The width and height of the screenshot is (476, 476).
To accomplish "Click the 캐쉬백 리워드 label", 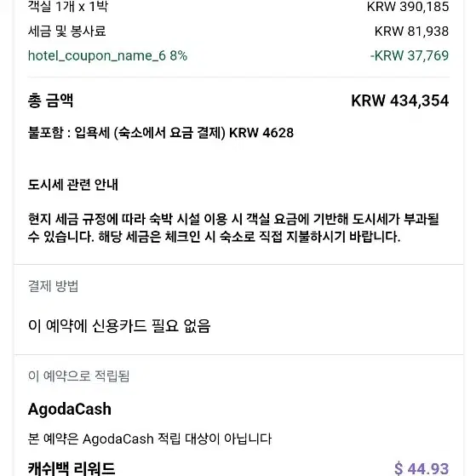I will 72,468.
